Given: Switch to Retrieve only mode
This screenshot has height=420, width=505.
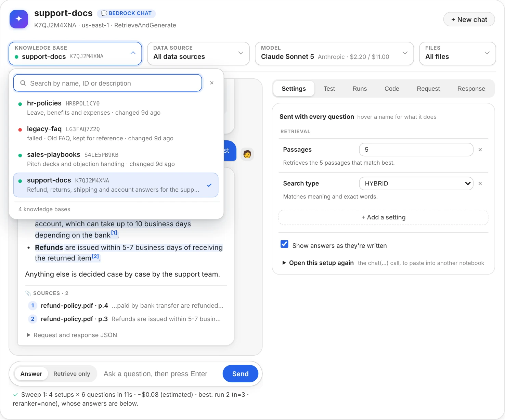Looking at the screenshot, I should 72,374.
